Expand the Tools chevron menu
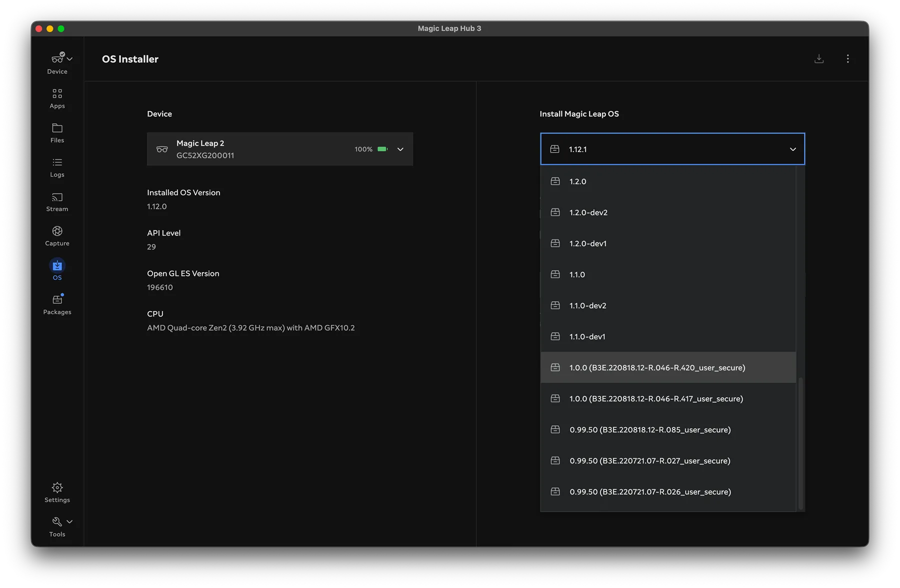Viewport: 900px width, 588px height. [x=69, y=521]
